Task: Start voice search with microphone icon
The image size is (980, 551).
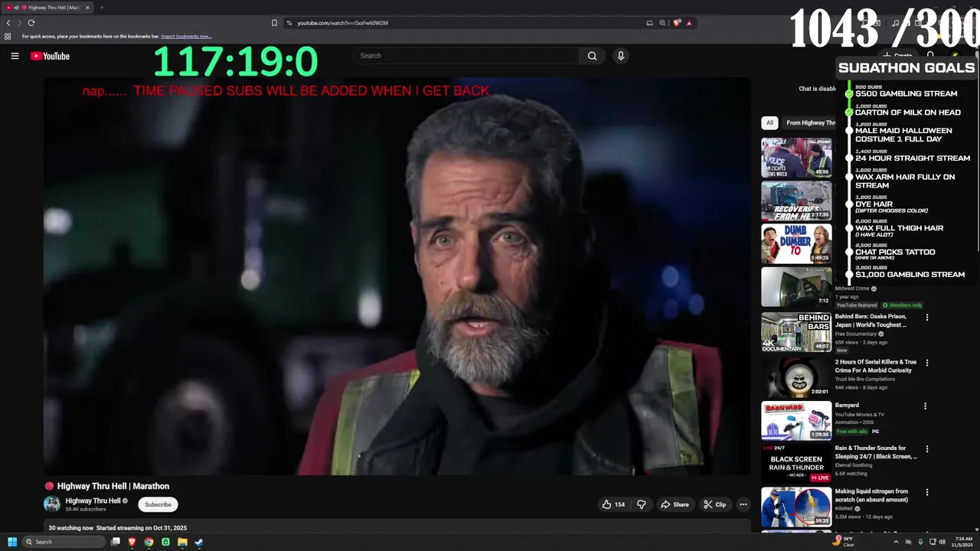Action: pos(621,56)
